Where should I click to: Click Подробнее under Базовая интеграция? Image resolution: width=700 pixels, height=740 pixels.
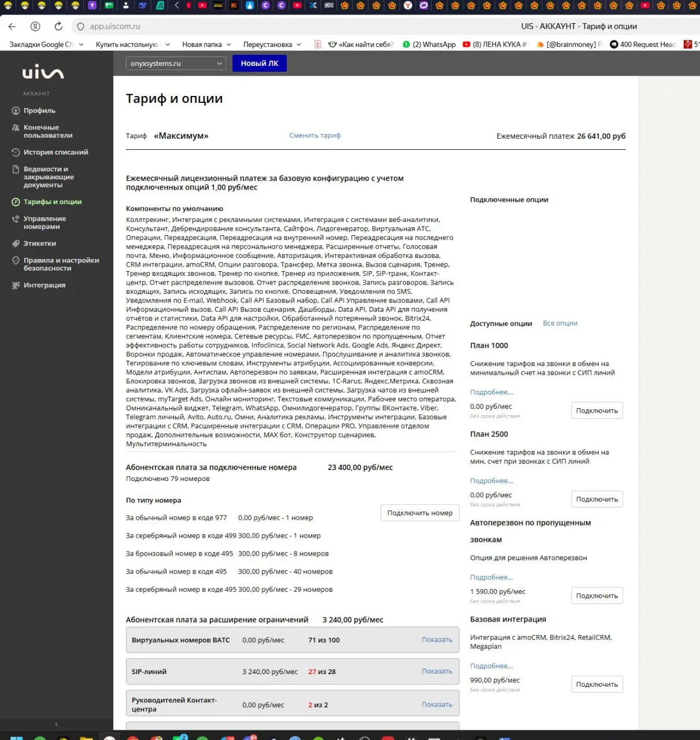tap(491, 665)
